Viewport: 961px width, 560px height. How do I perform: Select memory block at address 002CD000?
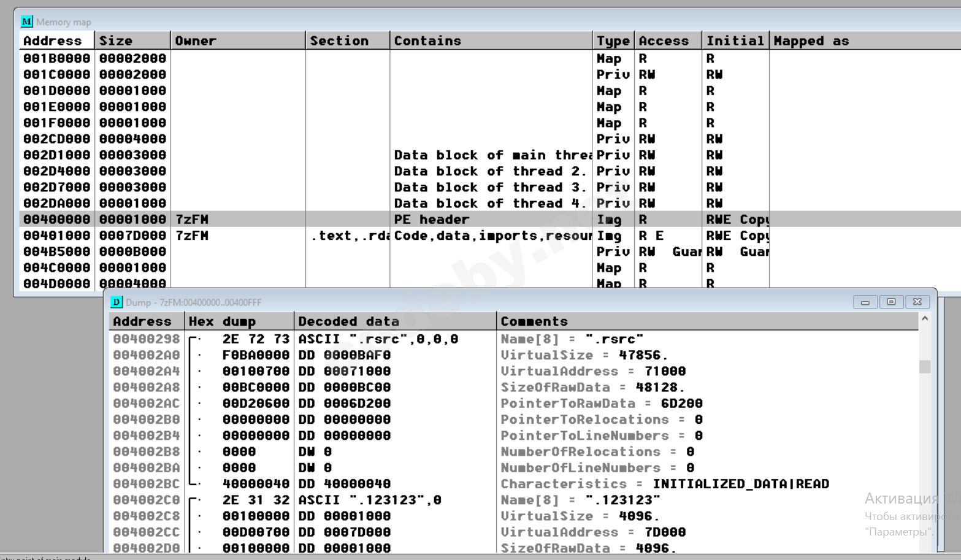click(491, 139)
